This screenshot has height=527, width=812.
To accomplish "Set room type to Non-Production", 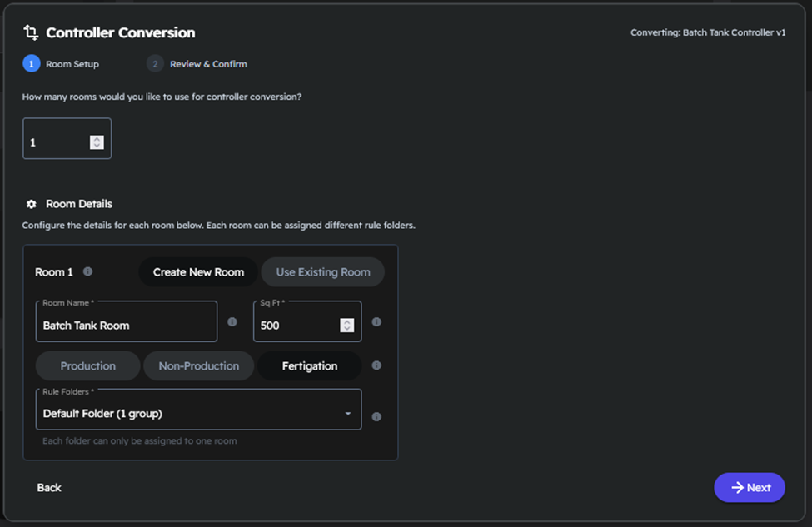I will point(198,366).
